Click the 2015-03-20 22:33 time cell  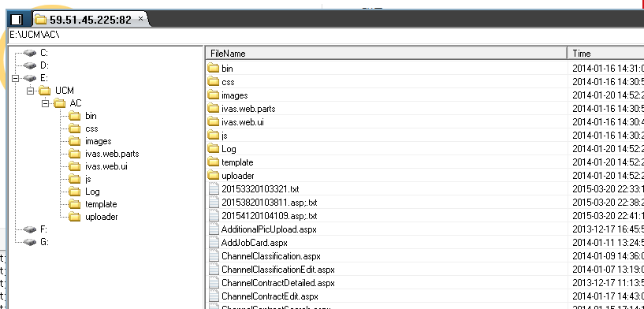pos(608,189)
